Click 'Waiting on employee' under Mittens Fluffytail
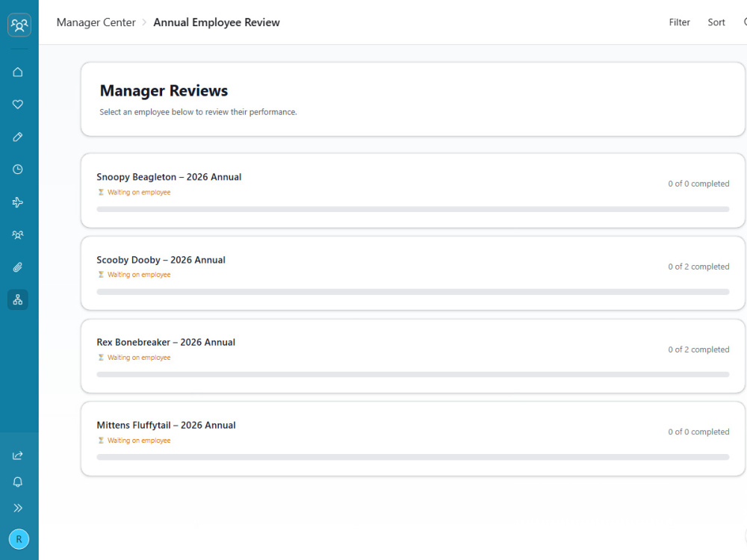Screen dimensions: 747x560 coord(139,441)
